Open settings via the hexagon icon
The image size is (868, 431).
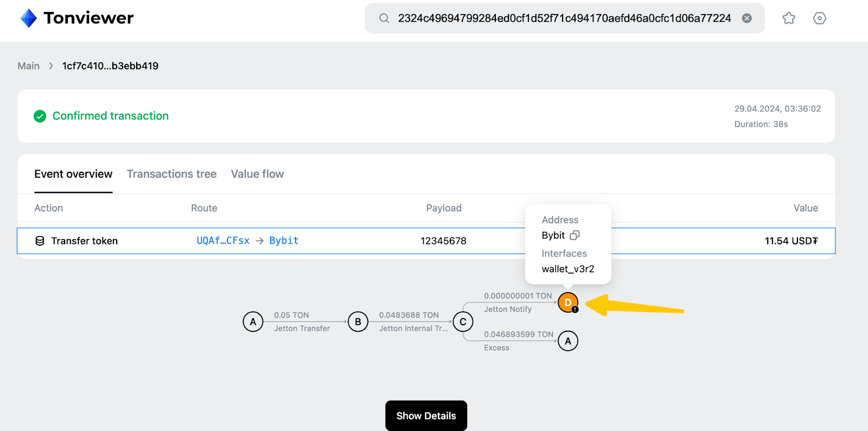(819, 18)
